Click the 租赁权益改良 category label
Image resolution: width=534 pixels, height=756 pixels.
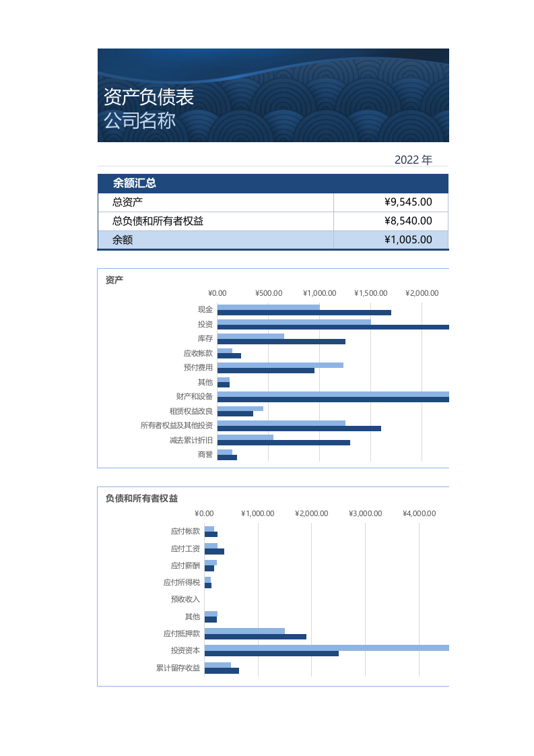click(191, 411)
